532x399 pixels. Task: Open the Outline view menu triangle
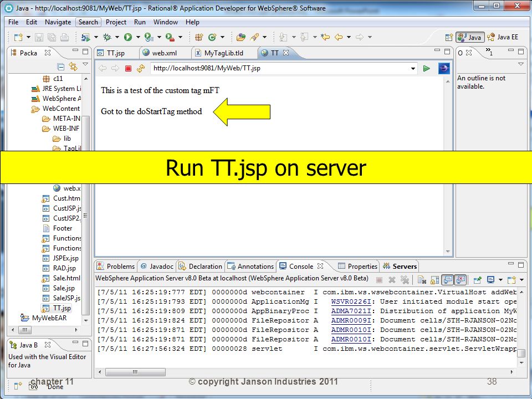(x=521, y=64)
